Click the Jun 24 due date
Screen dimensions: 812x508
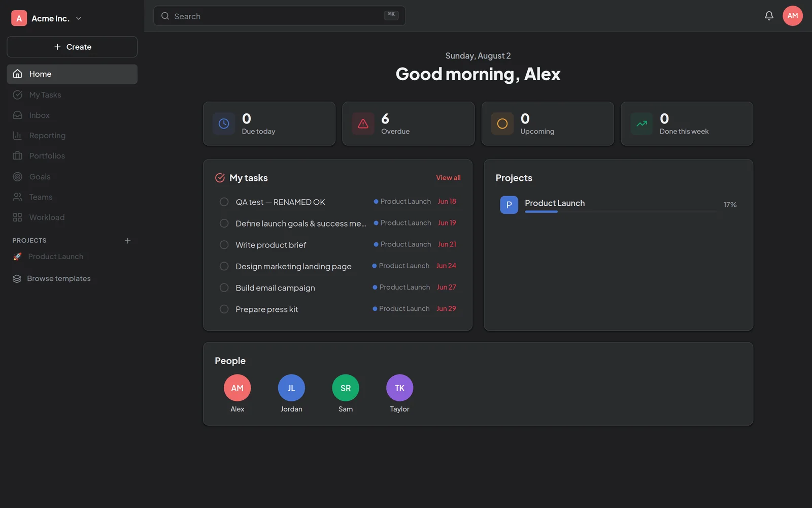pos(446,266)
